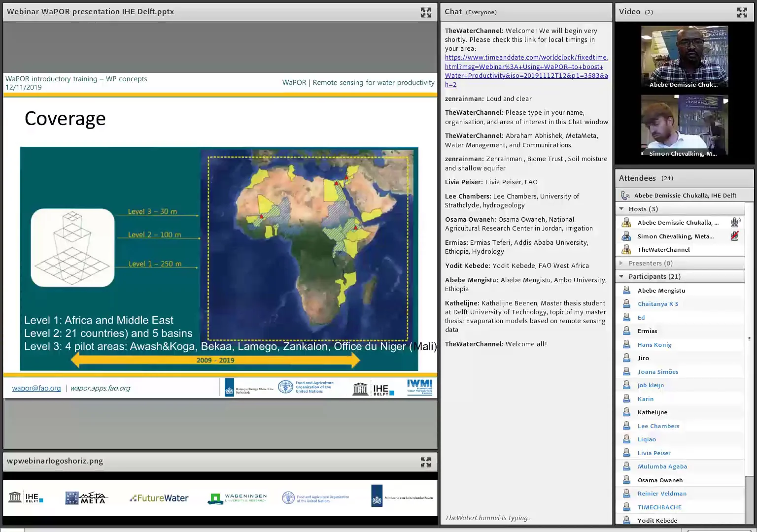Select Simon Chevalking's video thumbnail
The height and width of the screenshot is (532, 757).
pyautogui.click(x=684, y=126)
